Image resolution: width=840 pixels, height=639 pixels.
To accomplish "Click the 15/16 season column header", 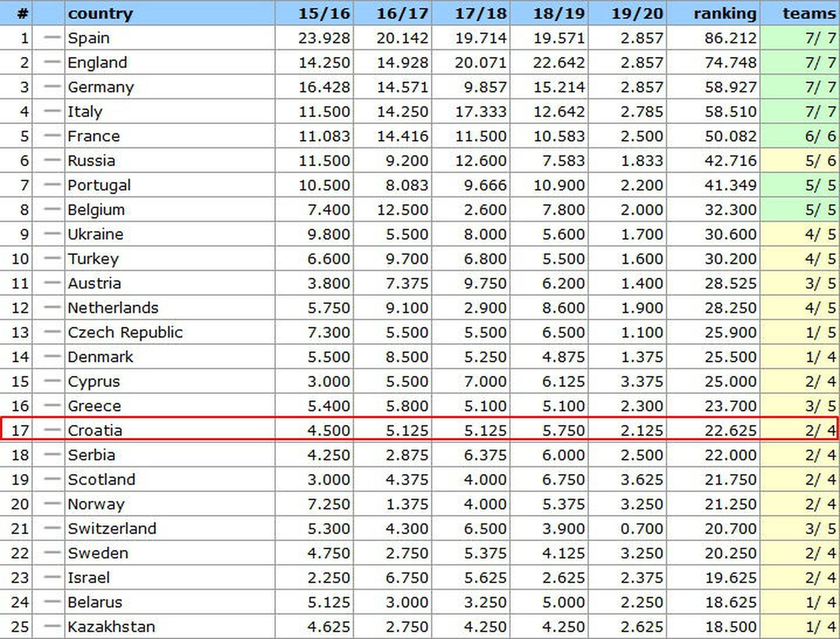I will click(324, 13).
